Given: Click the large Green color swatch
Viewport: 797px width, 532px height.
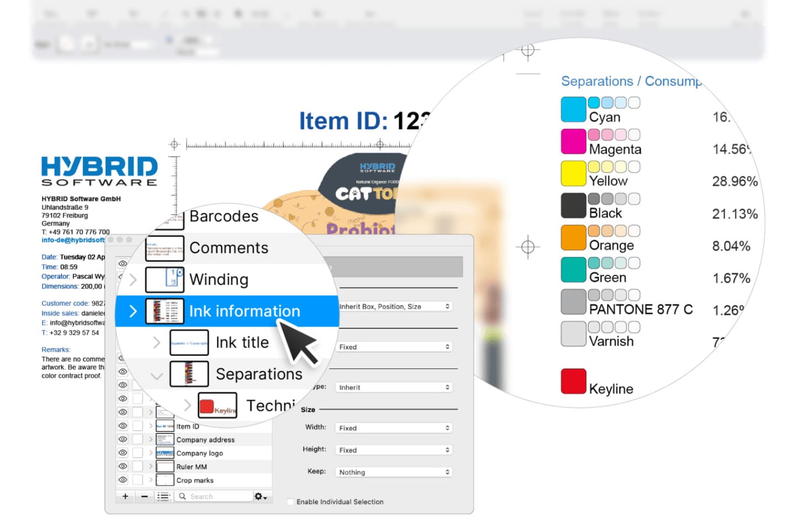Looking at the screenshot, I should click(574, 269).
